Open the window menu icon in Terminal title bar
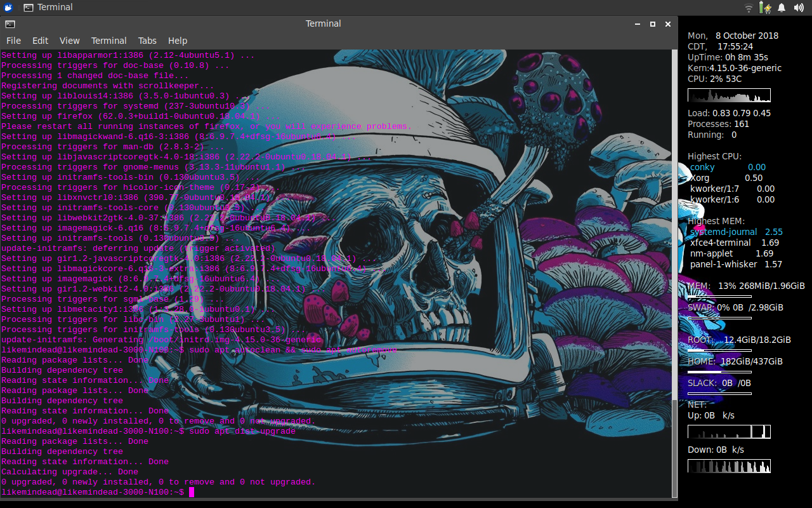The image size is (812, 508). click(x=10, y=23)
